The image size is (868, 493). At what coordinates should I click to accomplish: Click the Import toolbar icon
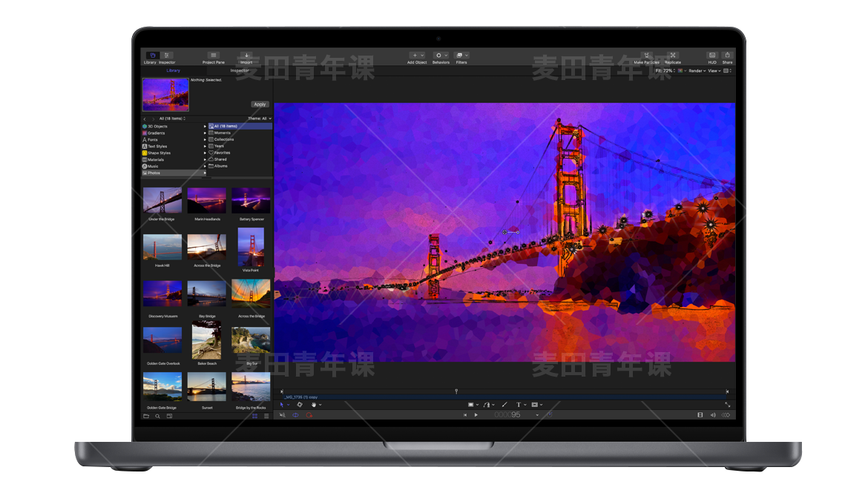click(247, 56)
